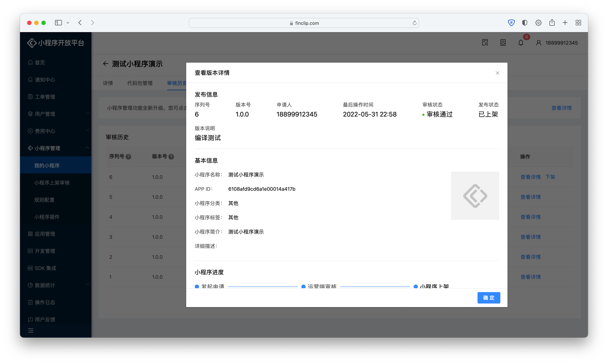The width and height of the screenshot is (608, 364).
Task: Expand 数据统计 sidebar menu
Action: 56,285
